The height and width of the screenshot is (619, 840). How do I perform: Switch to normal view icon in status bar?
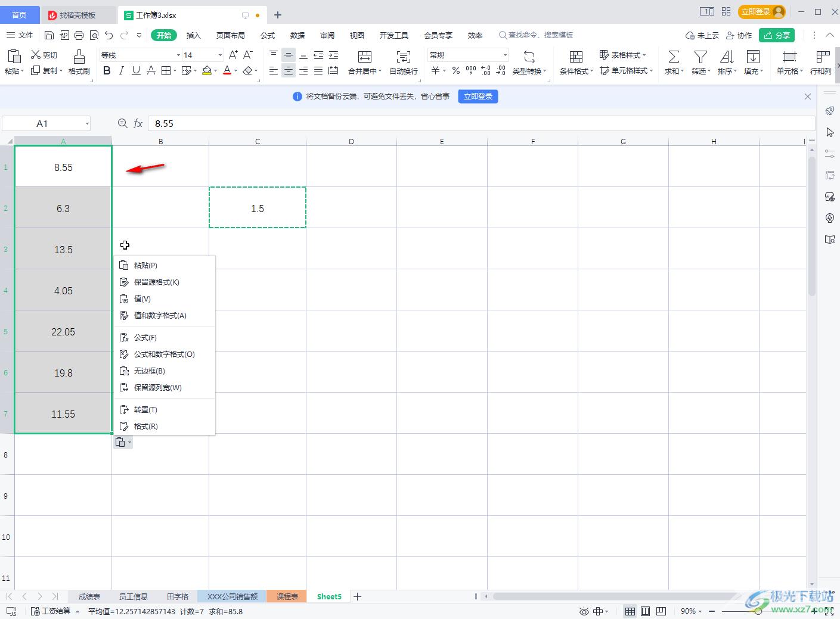tap(630, 611)
